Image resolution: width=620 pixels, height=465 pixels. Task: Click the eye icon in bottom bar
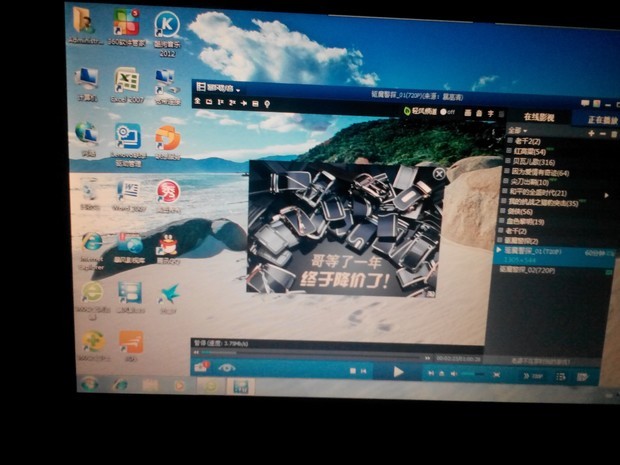(227, 368)
